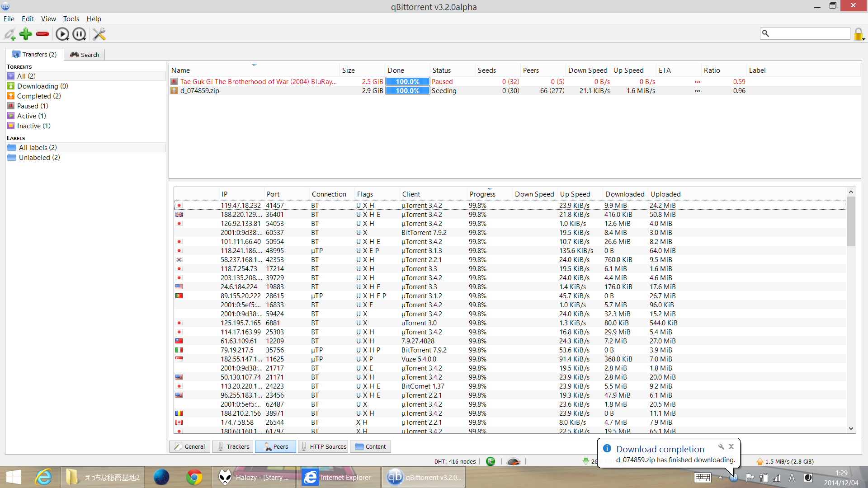Select the Transfers (2) tab
Screen dimensions: 868x488
(34, 54)
